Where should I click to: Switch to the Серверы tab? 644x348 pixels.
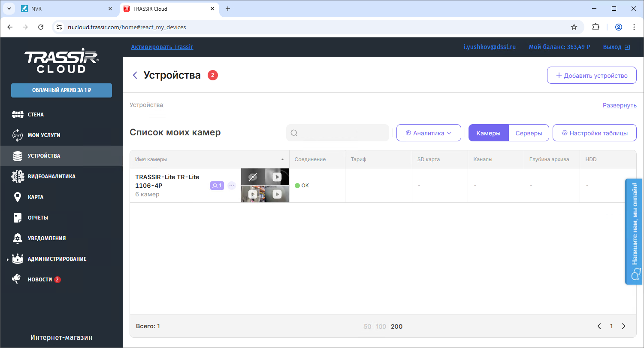529,133
